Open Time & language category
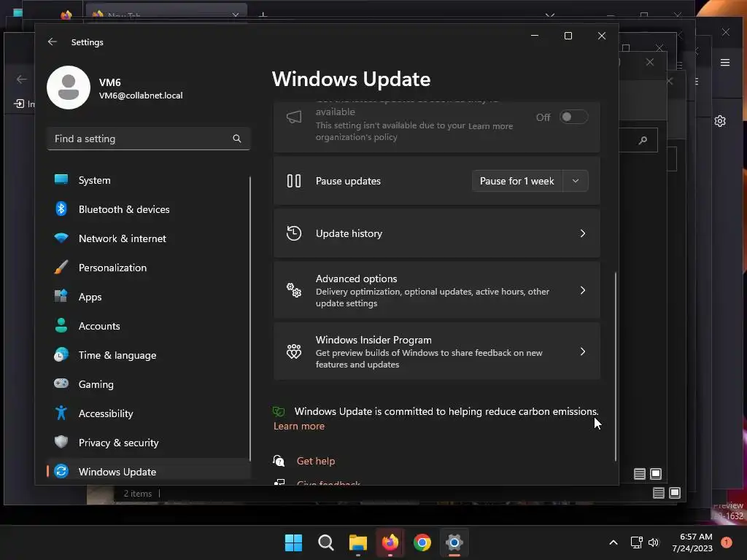747x560 pixels. pos(149,355)
